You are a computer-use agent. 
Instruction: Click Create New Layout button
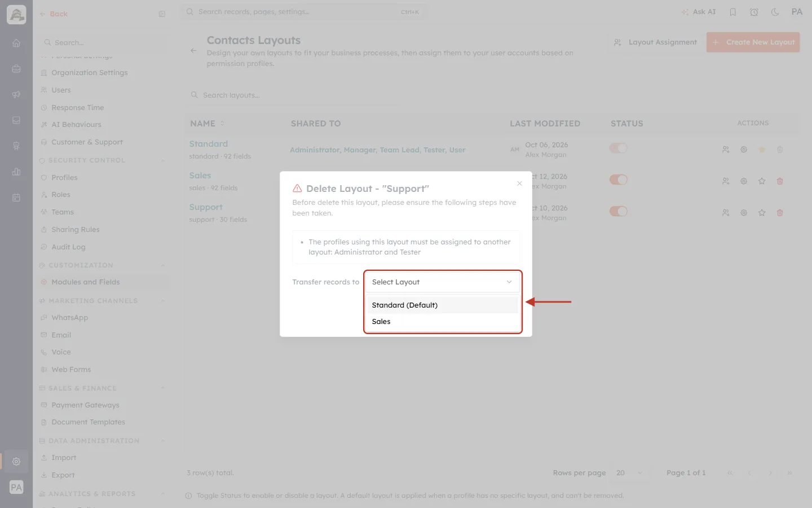[753, 42]
